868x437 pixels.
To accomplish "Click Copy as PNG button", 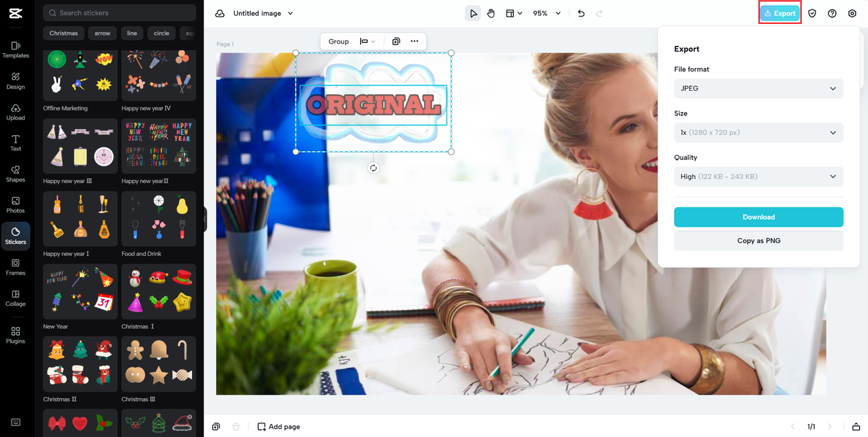I will coord(759,240).
